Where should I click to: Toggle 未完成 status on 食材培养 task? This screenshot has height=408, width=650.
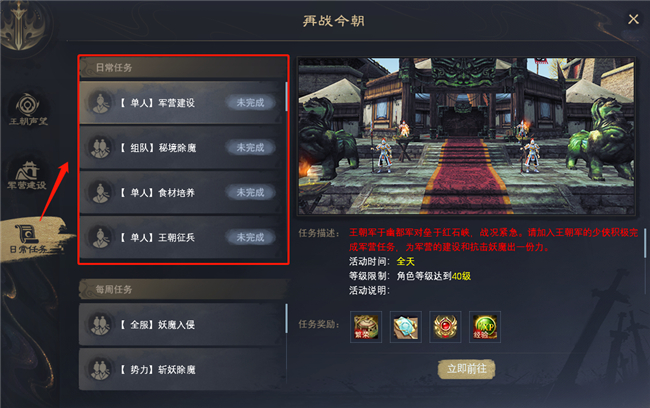[250, 192]
